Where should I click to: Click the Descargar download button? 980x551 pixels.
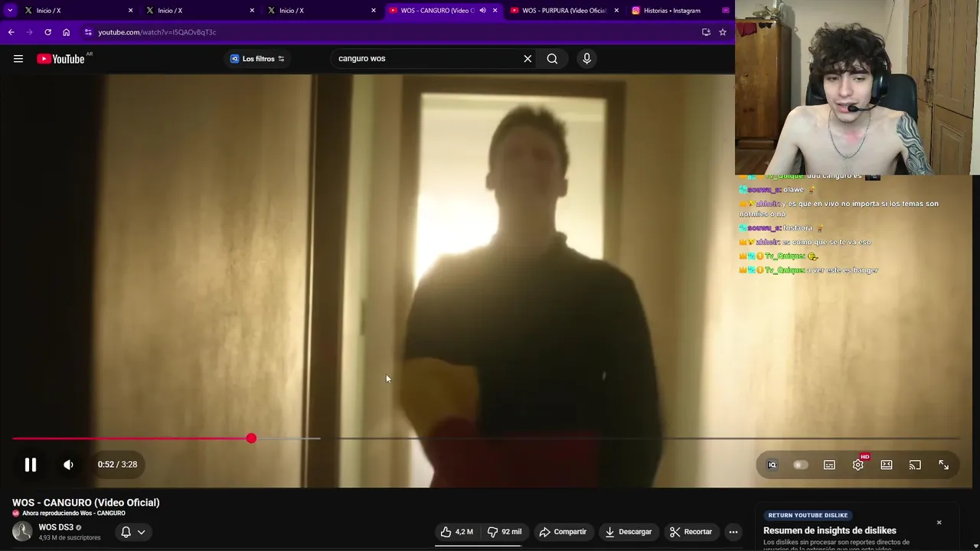(x=628, y=532)
